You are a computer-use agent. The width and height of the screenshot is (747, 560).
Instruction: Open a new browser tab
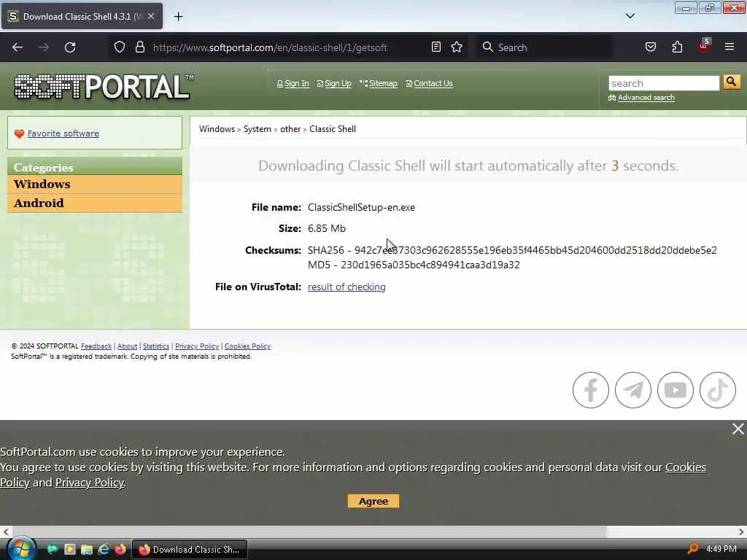click(178, 17)
